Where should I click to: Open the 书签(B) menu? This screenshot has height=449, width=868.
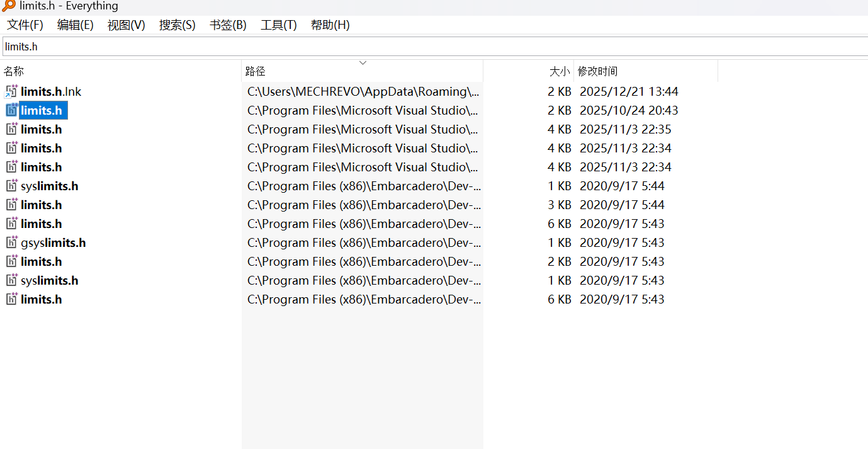coord(228,25)
